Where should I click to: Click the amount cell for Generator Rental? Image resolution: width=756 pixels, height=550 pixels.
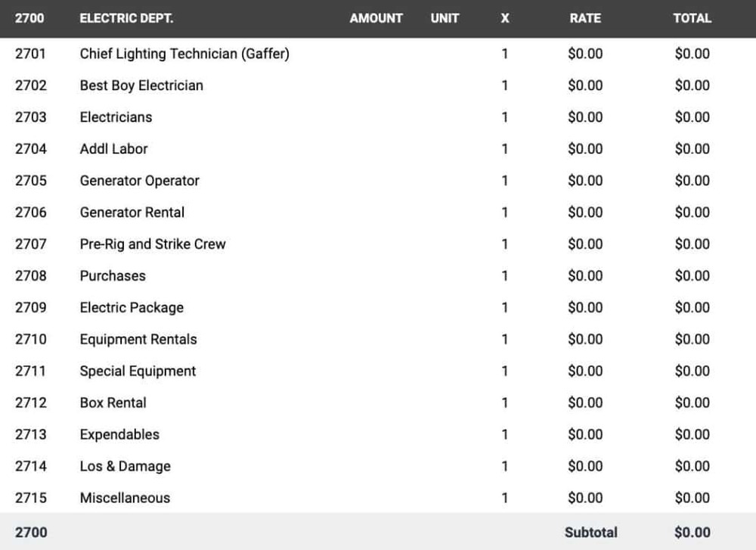(x=376, y=213)
